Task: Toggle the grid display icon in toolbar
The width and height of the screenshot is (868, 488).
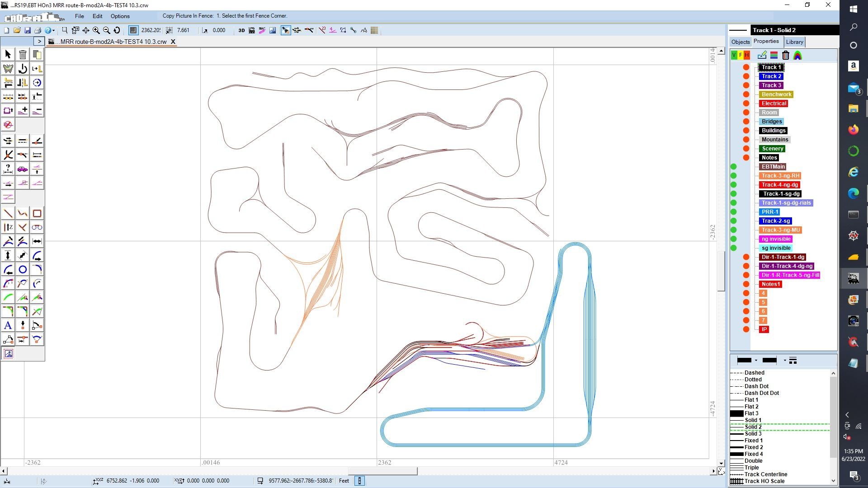Action: [133, 30]
